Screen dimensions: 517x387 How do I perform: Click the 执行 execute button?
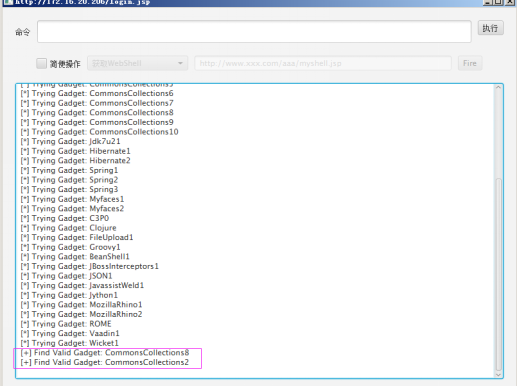490,28
